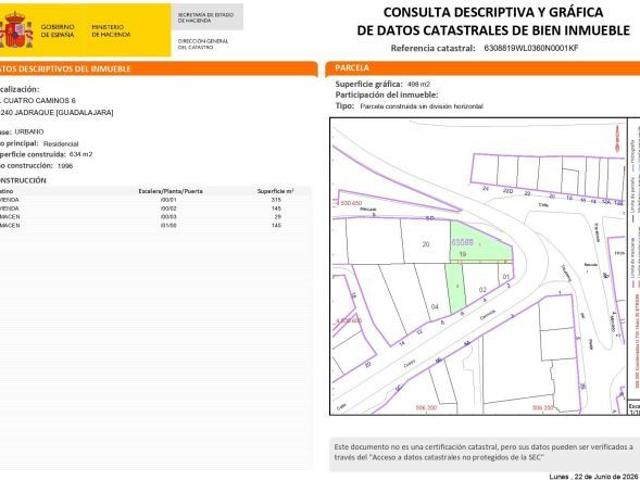Click the "/00/01" cell in the table
The image size is (640, 480).
(169, 200)
